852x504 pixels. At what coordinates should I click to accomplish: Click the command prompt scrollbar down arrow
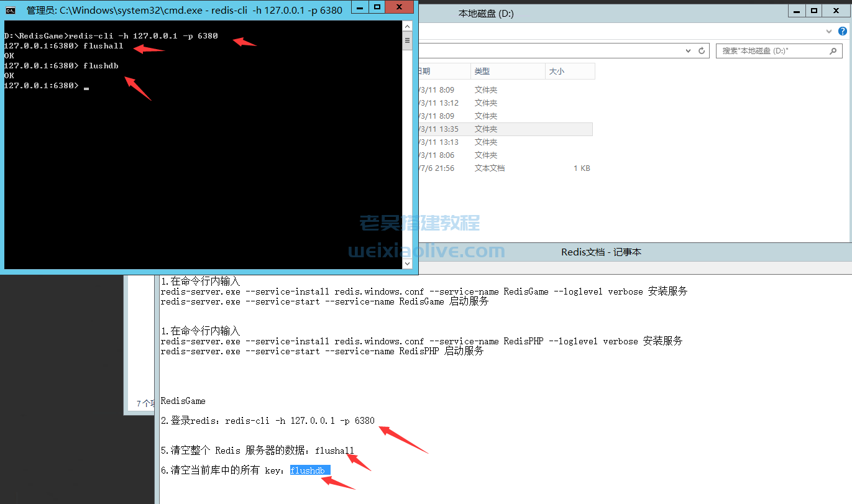[x=407, y=263]
